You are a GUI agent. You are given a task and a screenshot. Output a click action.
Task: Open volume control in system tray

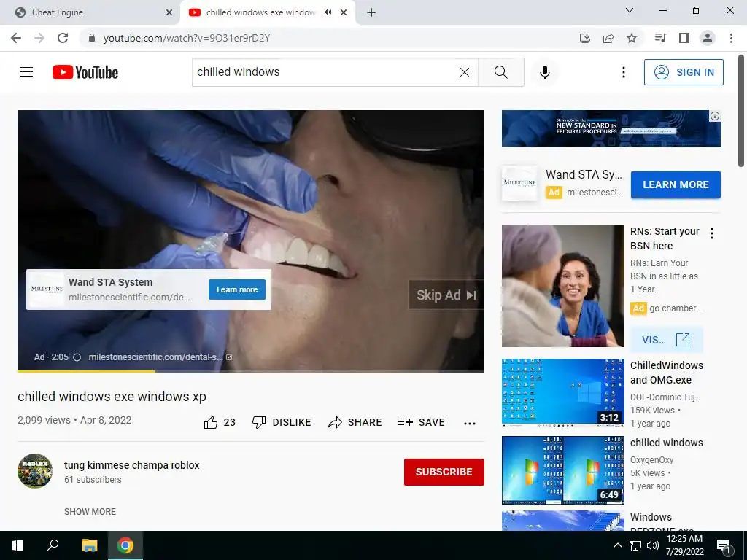click(653, 545)
